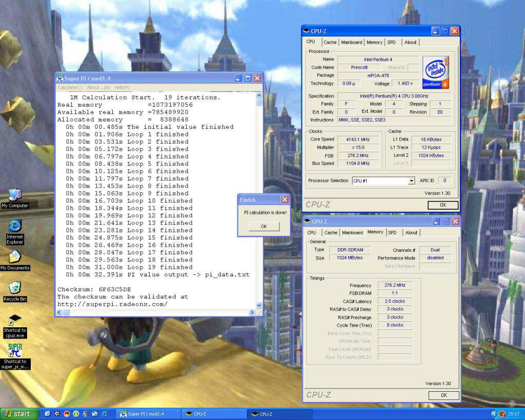Click OK in the CPU-Z CPU window
Image resolution: width=525 pixels, height=420 pixels.
tap(443, 205)
